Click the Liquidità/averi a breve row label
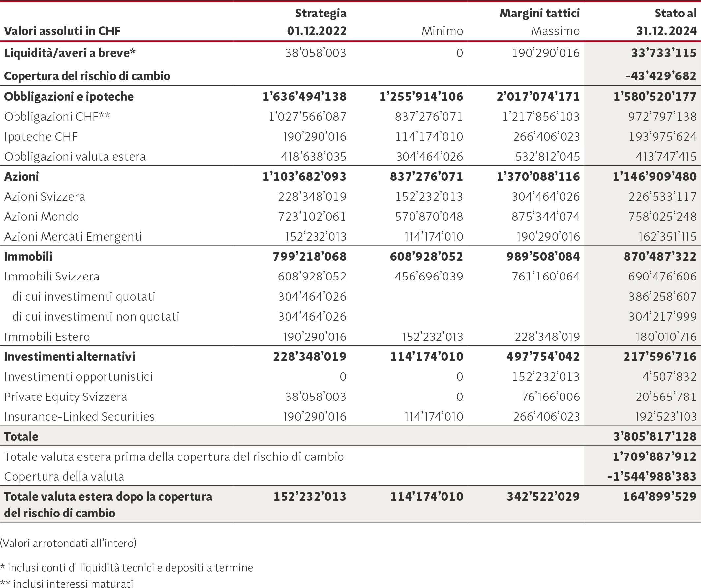This screenshot has height=588, width=701. (x=70, y=53)
